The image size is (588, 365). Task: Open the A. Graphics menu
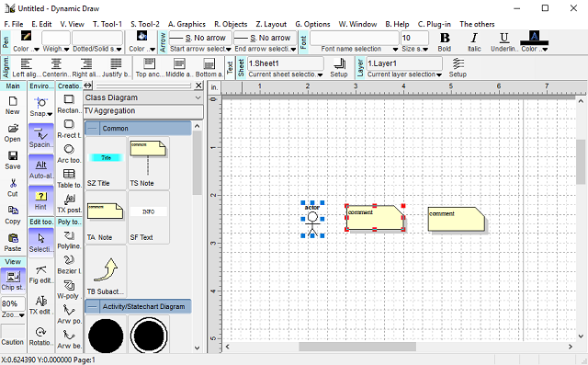coord(187,24)
